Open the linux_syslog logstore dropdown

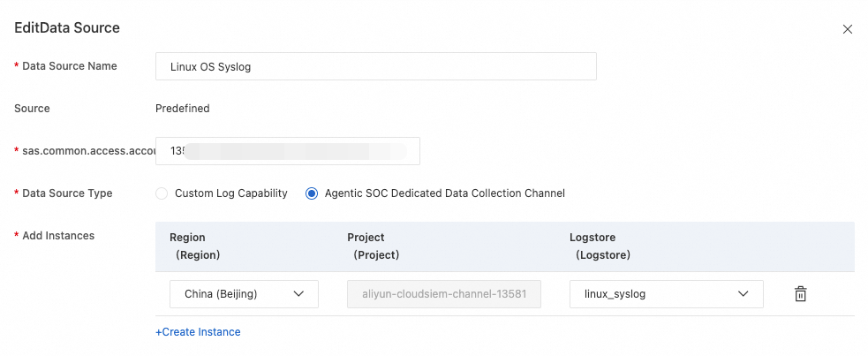[x=667, y=294]
